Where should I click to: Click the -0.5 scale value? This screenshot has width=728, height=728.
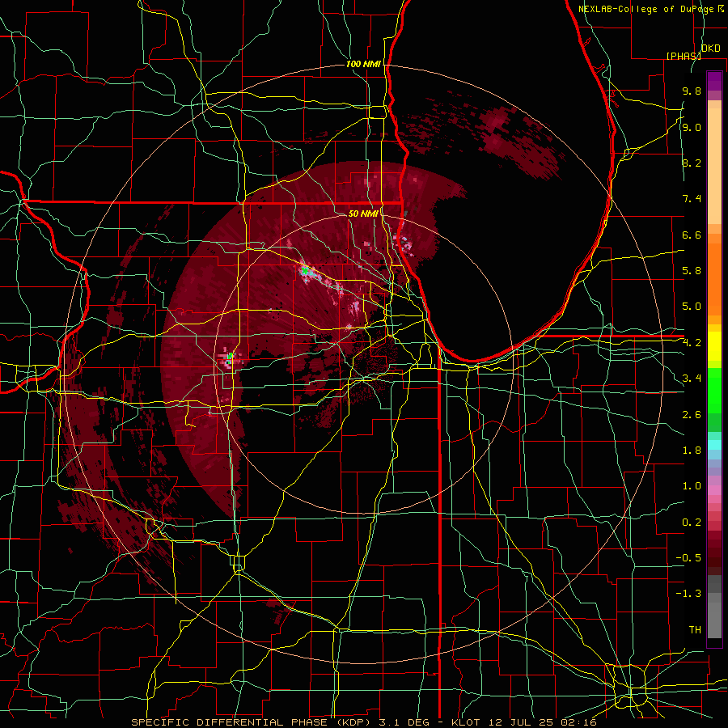click(688, 558)
